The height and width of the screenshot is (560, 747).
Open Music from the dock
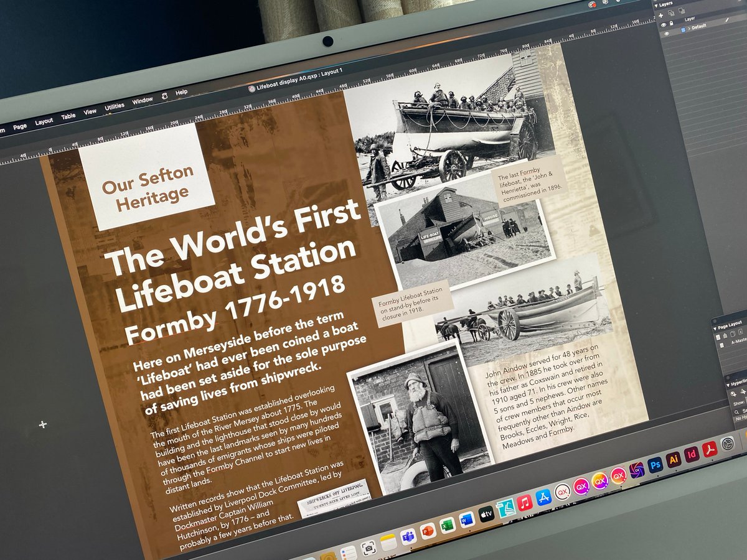click(x=525, y=503)
